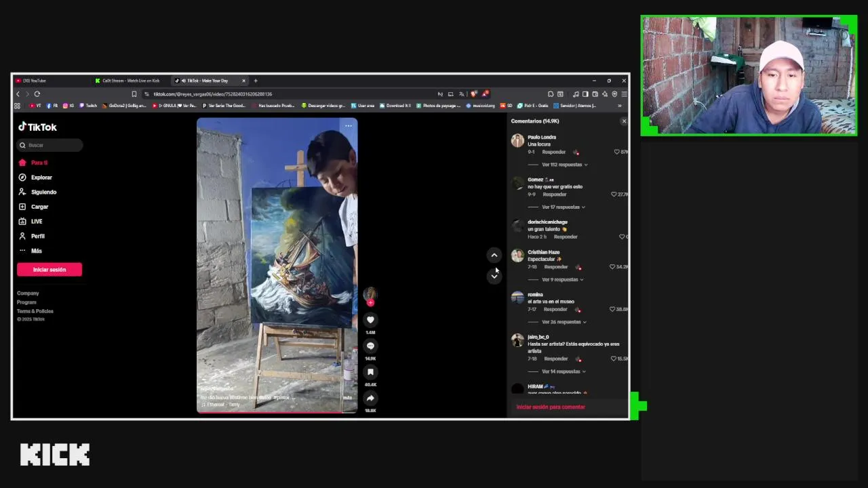Screen dimensions: 868x488
Task: Expand Ver 17 respuestas
Action: coord(563,207)
